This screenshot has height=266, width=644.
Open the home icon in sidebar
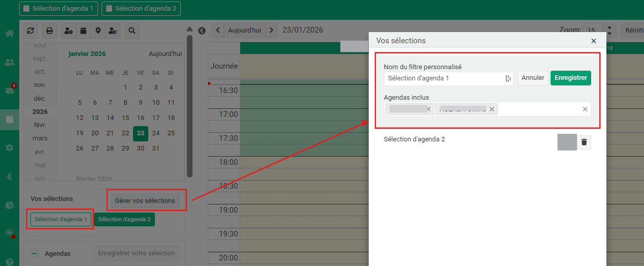coord(9,34)
